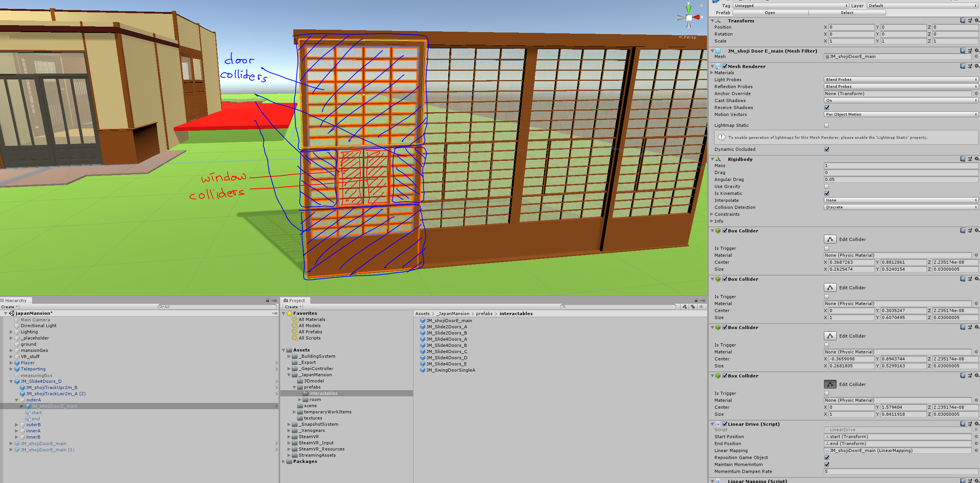Open Rigidbody component gear settings menu
The image size is (980, 483).
point(977,159)
